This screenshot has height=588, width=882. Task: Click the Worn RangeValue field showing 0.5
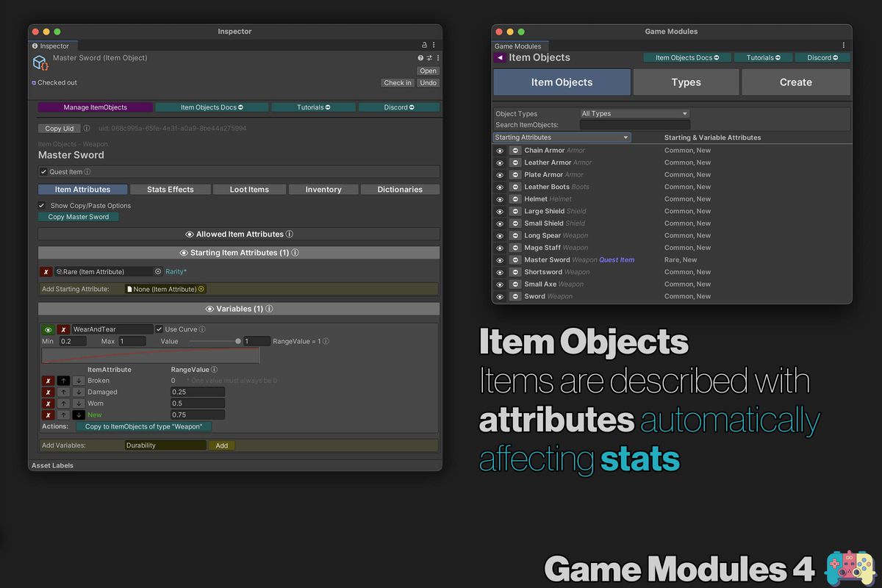[198, 404]
